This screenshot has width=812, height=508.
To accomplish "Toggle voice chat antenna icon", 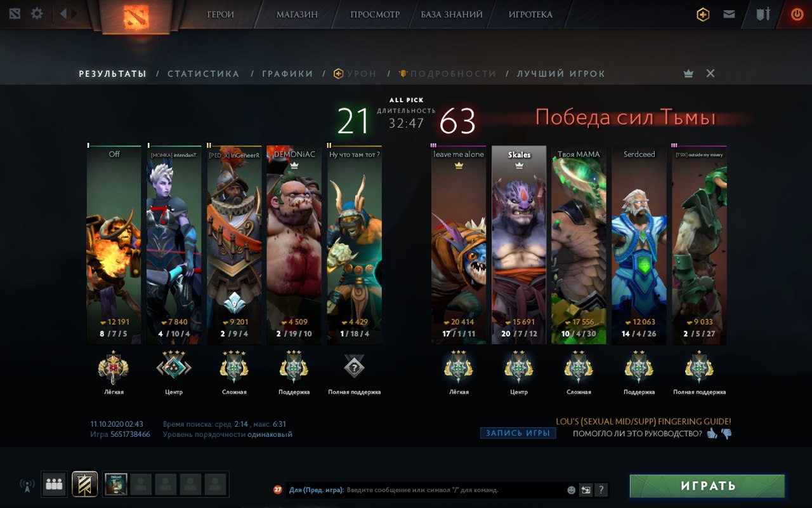I will coord(27,486).
